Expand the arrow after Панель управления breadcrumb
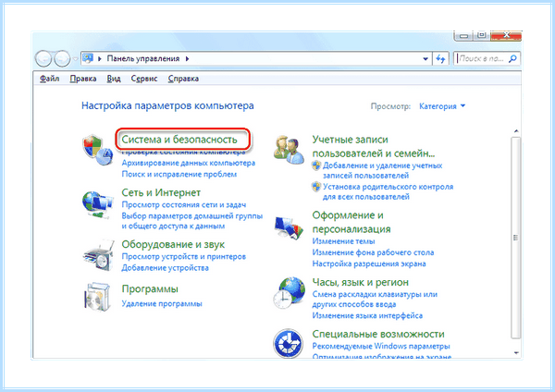555x392 pixels. point(187,59)
